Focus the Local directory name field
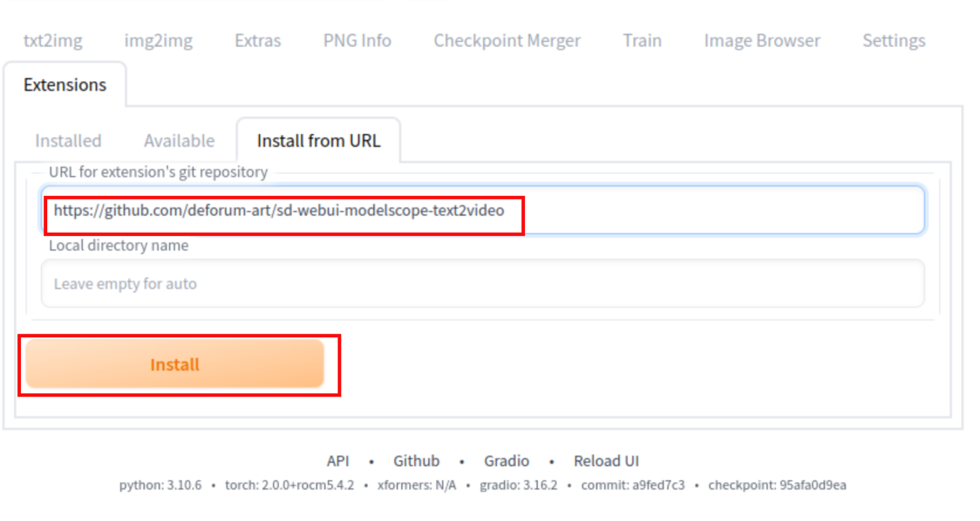 (x=485, y=283)
